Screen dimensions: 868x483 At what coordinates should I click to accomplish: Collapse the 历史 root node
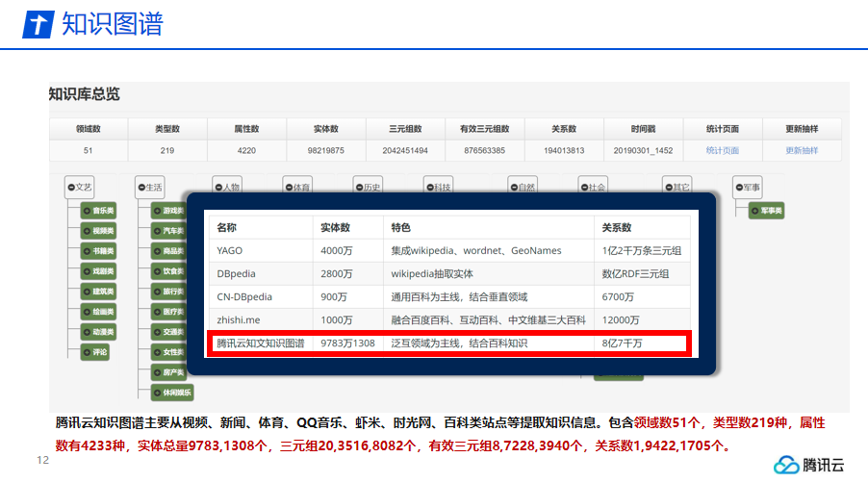[359, 188]
